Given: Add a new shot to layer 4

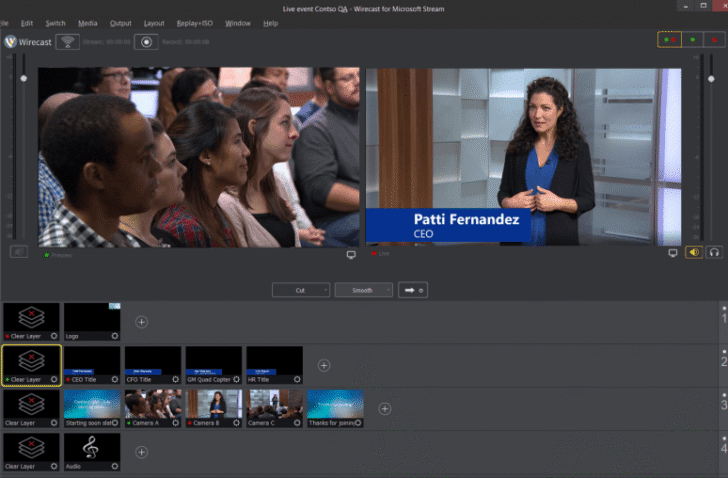Looking at the screenshot, I should click(x=142, y=452).
